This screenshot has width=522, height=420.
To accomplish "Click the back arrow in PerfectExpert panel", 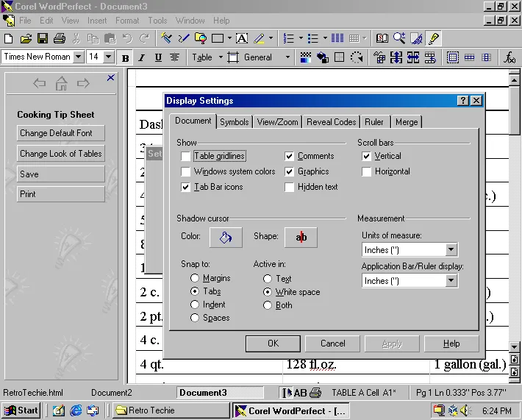I will click(x=40, y=83).
